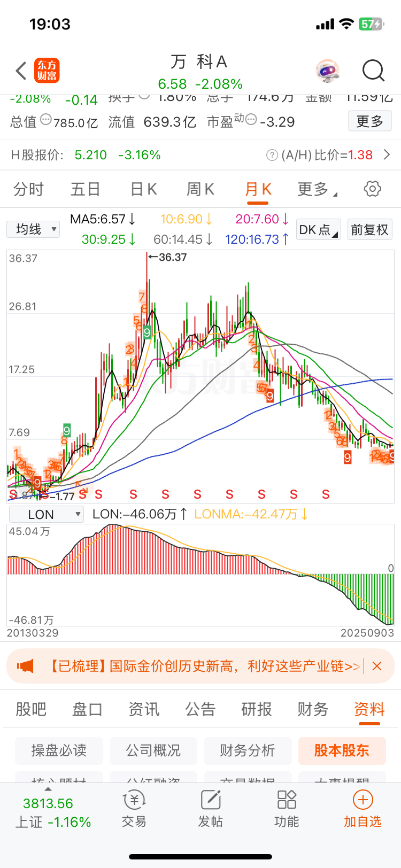The width and height of the screenshot is (401, 868).
Task: Open the DK点 dropdown
Action: tap(319, 230)
